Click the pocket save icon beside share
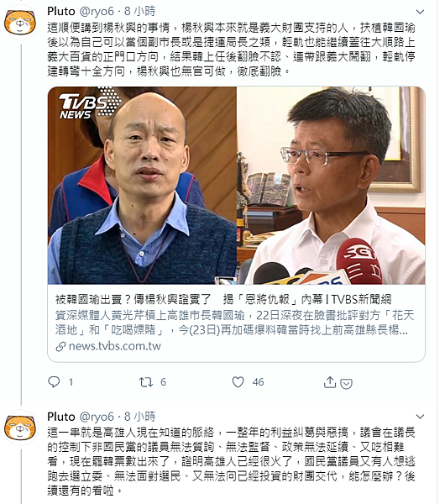 pos(346,384)
